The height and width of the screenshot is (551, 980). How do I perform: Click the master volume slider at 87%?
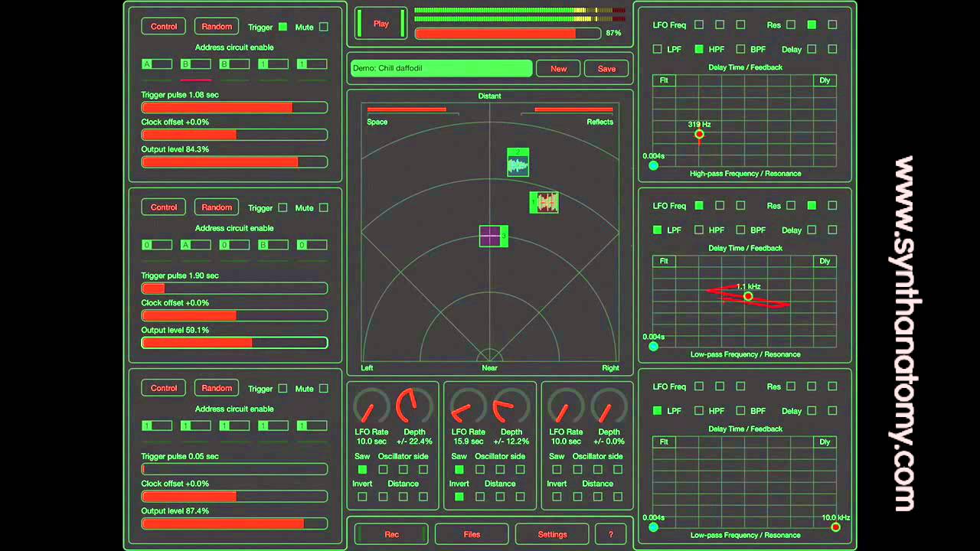(x=508, y=34)
